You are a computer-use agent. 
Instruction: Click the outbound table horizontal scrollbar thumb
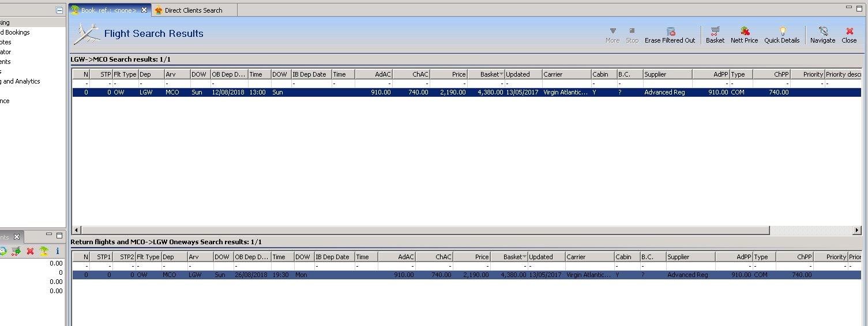click(x=426, y=230)
